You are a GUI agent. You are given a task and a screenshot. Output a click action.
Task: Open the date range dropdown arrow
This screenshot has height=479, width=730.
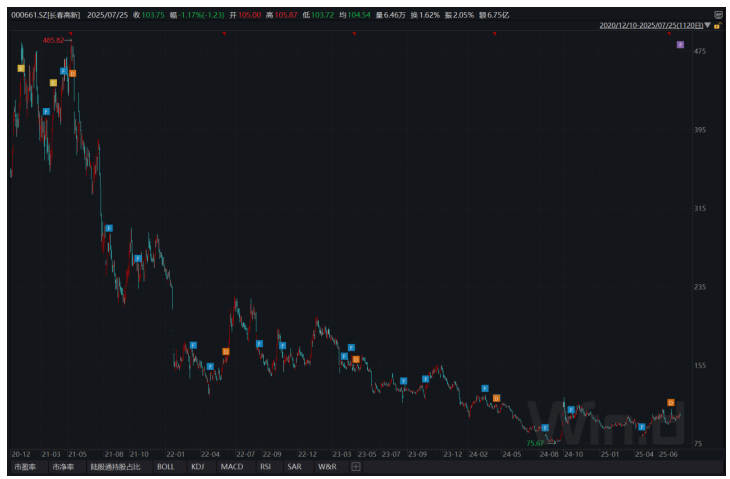[708, 26]
